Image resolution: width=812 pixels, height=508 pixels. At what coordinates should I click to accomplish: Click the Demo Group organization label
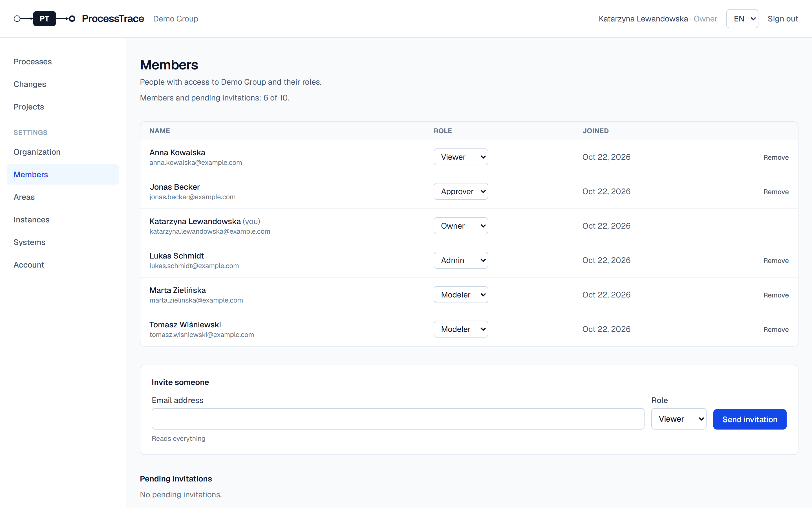tap(175, 19)
